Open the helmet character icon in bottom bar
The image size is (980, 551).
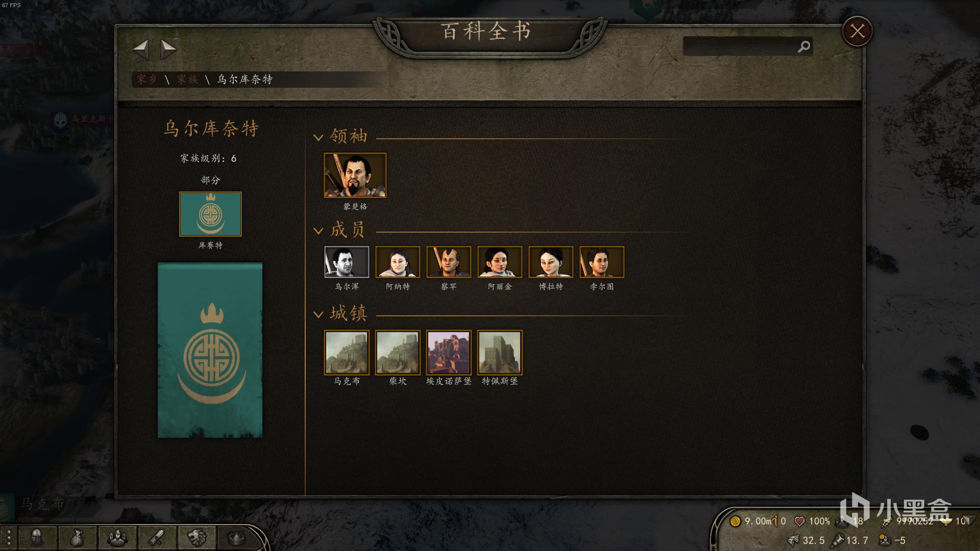37,538
